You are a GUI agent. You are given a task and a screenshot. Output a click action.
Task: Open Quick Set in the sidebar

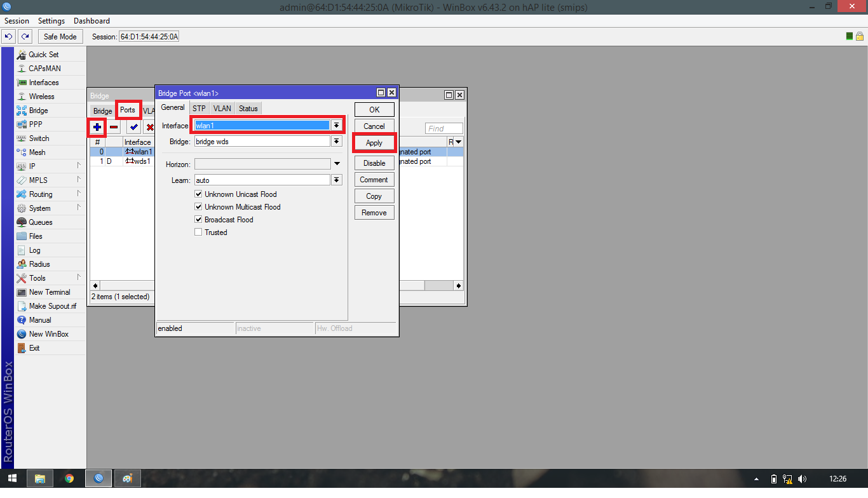tap(43, 55)
